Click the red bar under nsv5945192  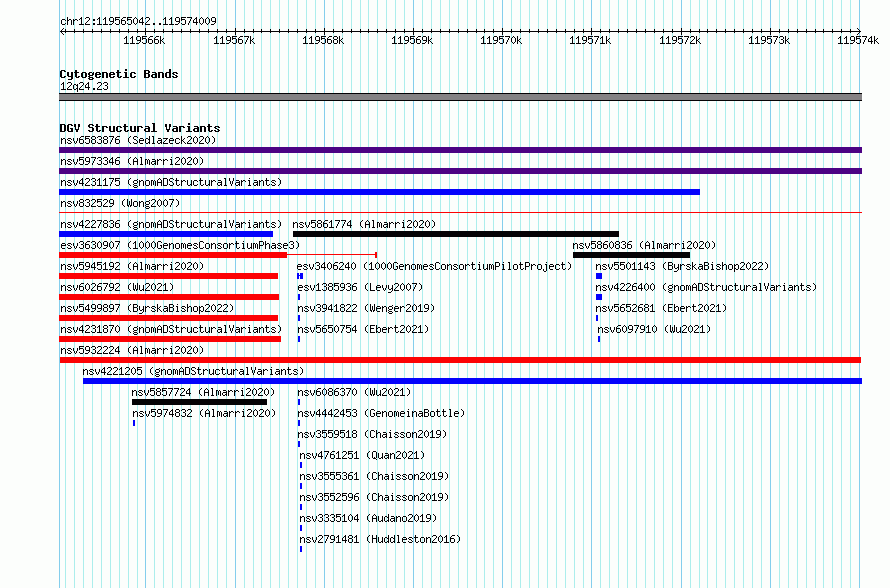pyautogui.click(x=169, y=276)
